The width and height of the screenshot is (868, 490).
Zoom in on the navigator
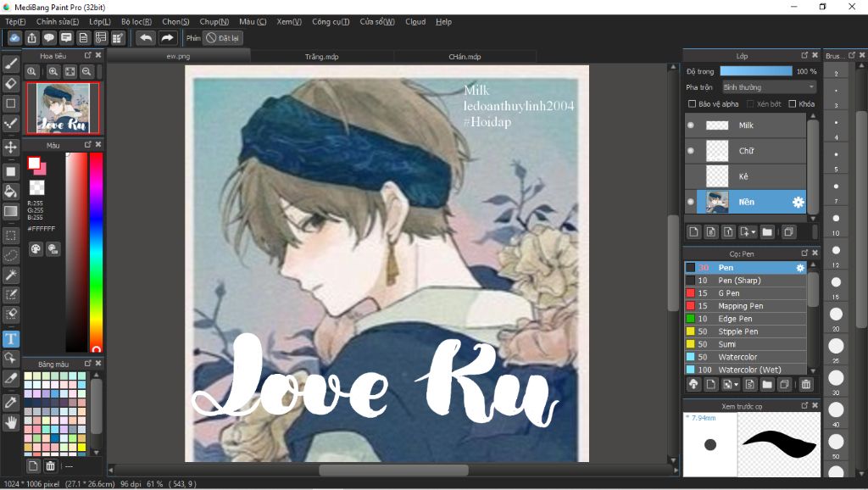tap(53, 71)
